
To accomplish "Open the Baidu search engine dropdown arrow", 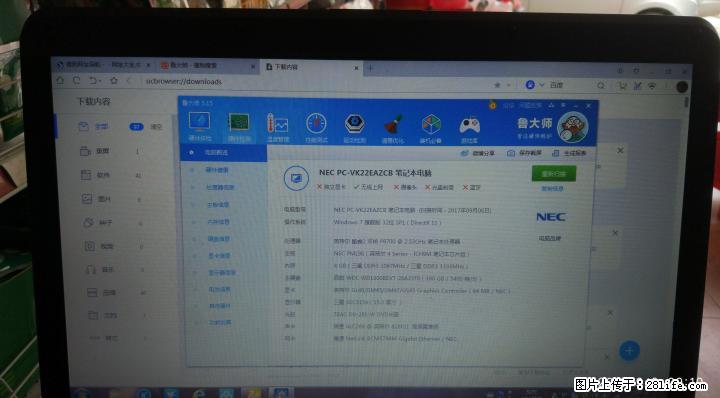I will [541, 85].
